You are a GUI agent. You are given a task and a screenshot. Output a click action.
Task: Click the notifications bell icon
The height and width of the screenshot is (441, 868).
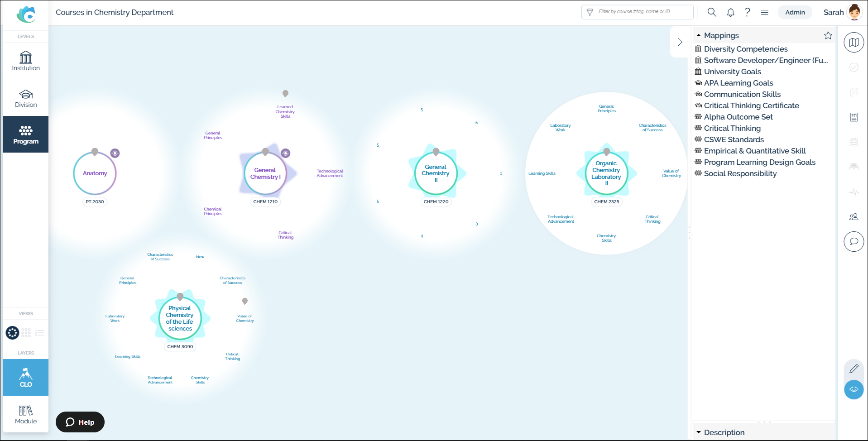click(x=730, y=12)
